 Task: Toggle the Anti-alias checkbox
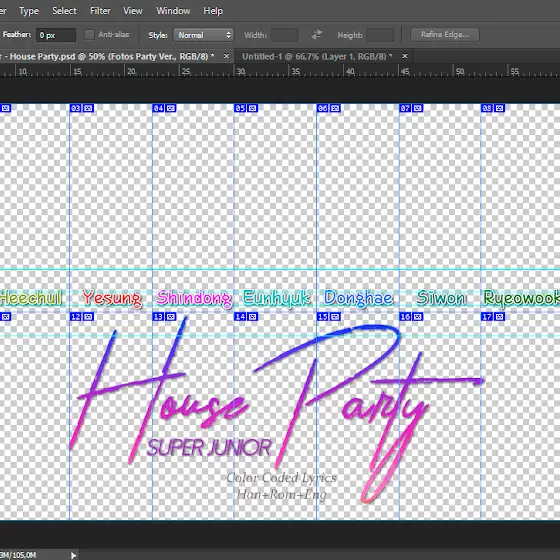pos(89,35)
